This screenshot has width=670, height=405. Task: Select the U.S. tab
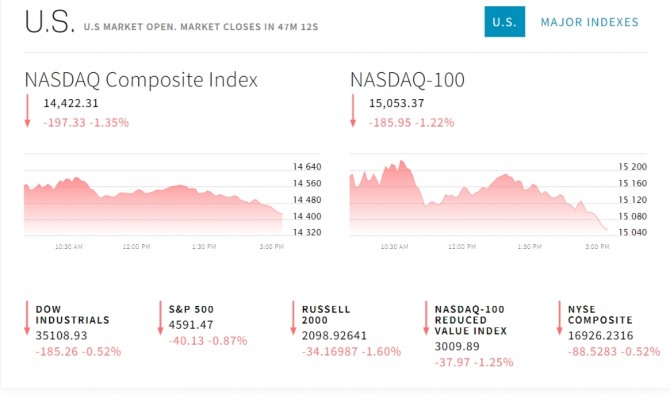(505, 21)
